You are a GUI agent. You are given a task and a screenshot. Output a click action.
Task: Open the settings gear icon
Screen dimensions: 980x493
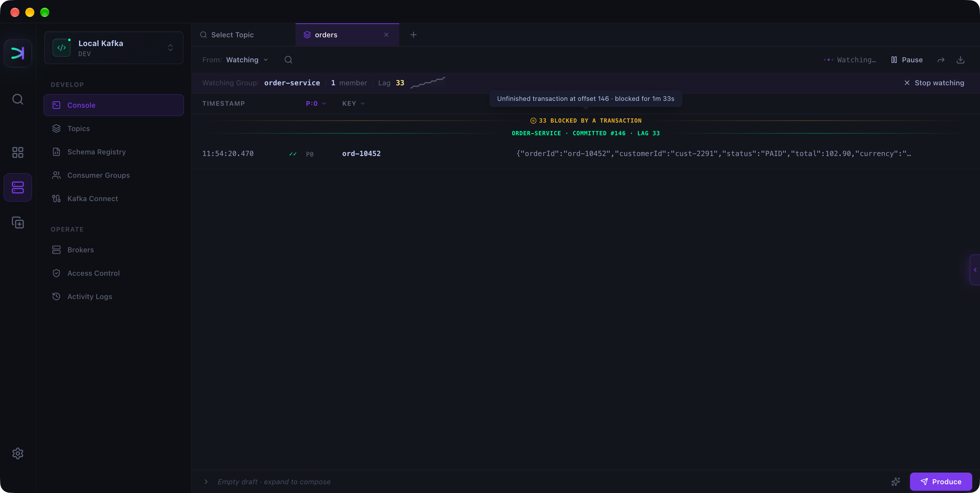[17, 453]
